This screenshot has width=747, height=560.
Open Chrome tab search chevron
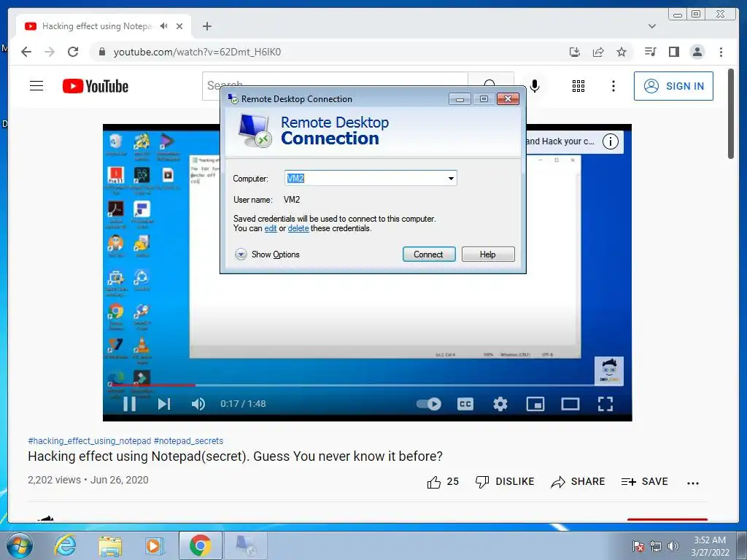pos(652,26)
